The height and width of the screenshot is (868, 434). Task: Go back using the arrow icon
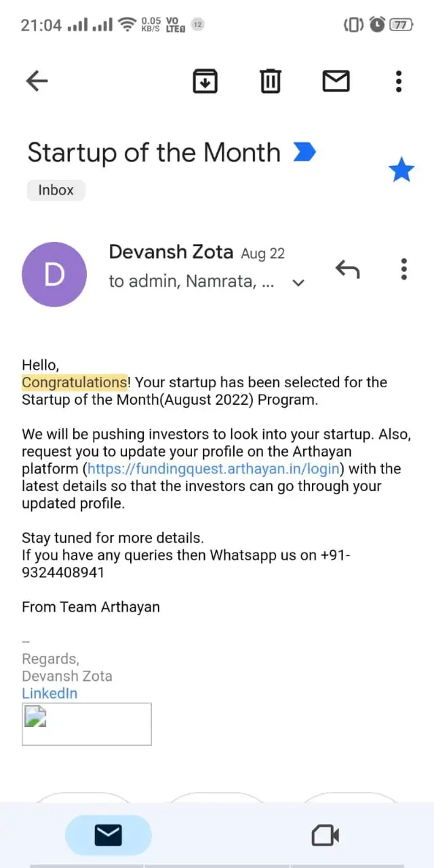pos(37,81)
